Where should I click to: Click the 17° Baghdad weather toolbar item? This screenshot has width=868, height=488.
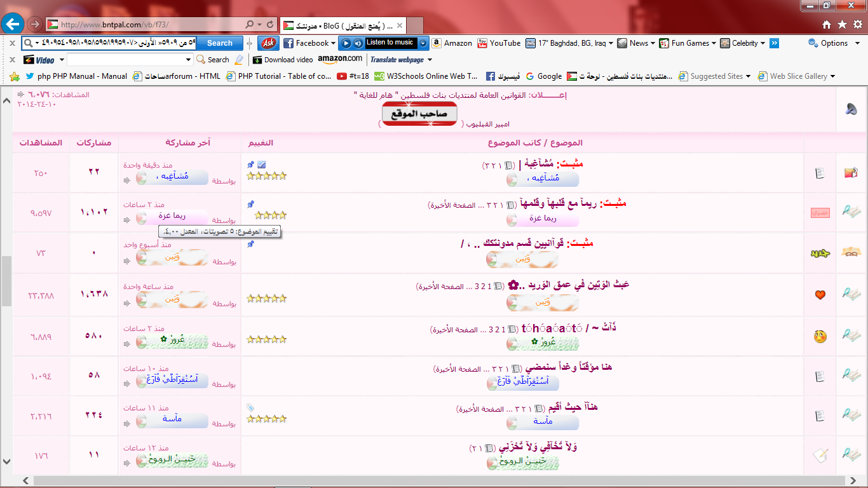566,43
